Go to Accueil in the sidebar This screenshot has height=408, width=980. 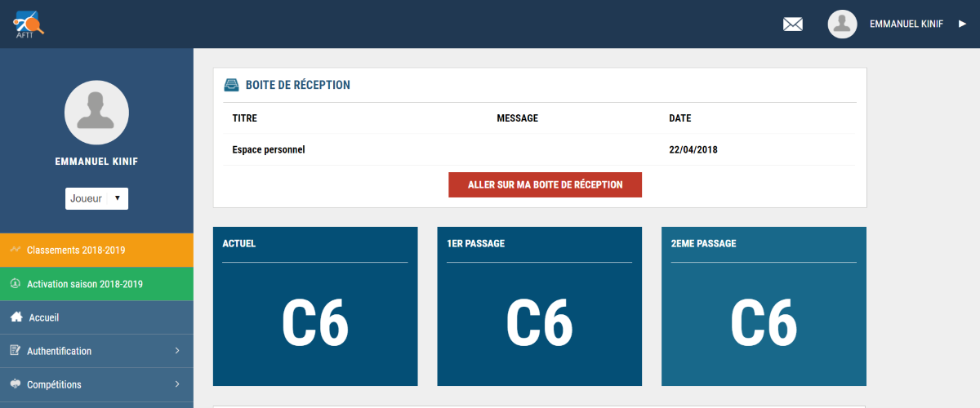pyautogui.click(x=44, y=317)
